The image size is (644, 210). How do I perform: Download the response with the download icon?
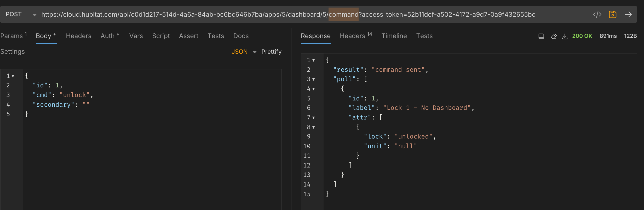point(565,36)
